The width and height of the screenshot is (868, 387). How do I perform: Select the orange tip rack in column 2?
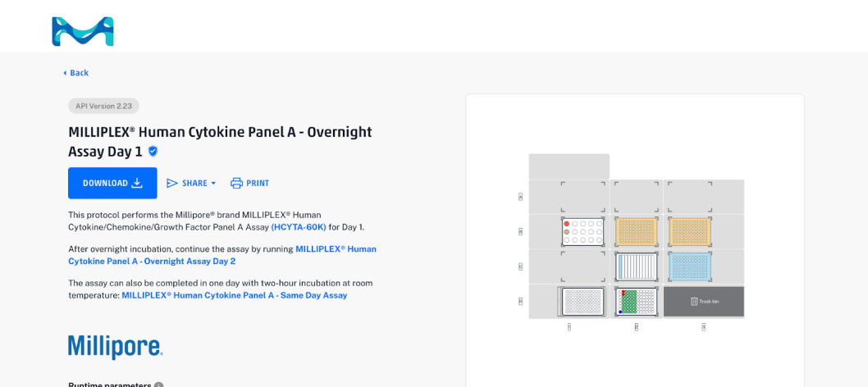(x=637, y=232)
